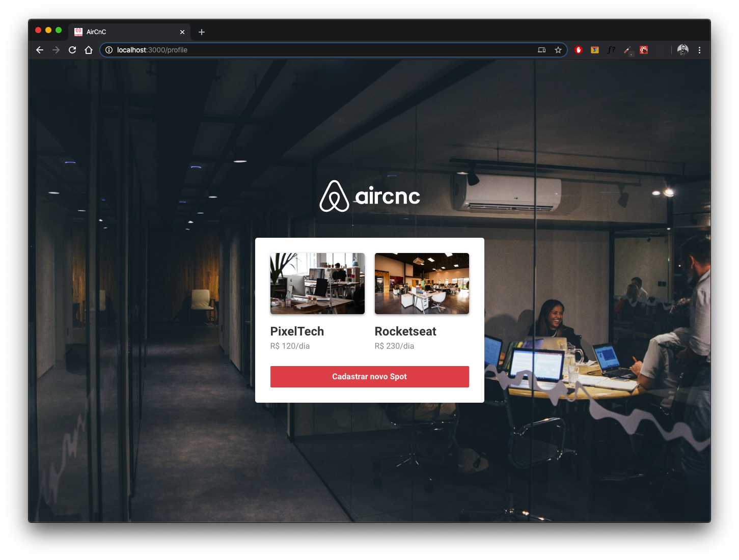Click the cast/device icon in the address bar
Image resolution: width=739 pixels, height=560 pixels.
pyautogui.click(x=541, y=50)
